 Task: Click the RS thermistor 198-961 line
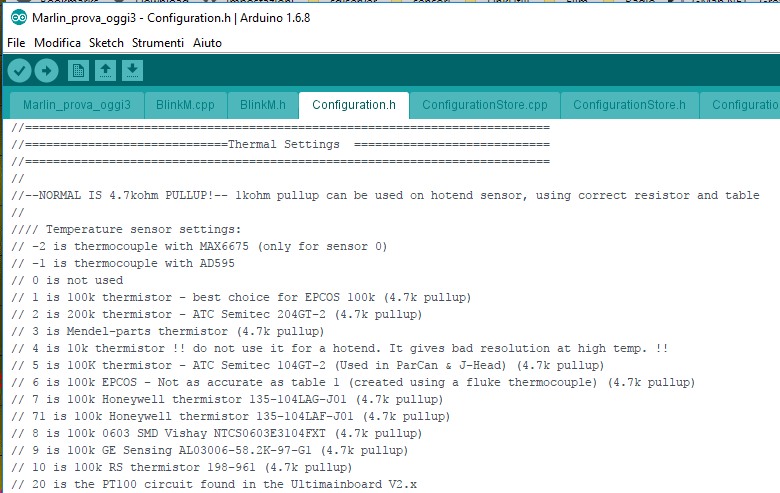[x=182, y=467]
